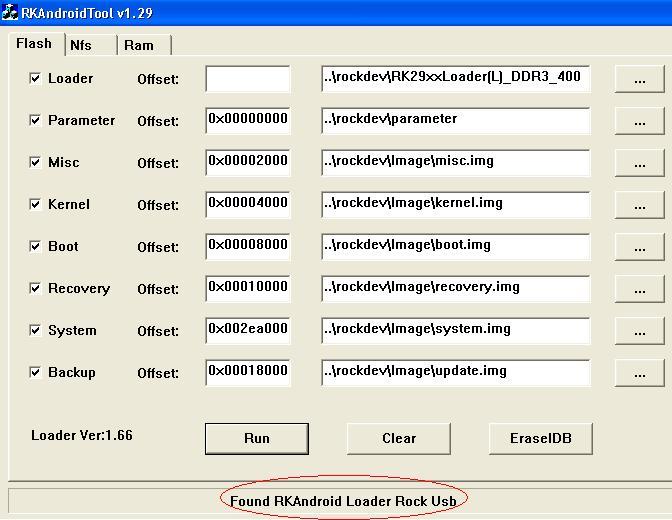Browse for the Misc image file
The width and height of the screenshot is (672, 520).
coord(639,163)
